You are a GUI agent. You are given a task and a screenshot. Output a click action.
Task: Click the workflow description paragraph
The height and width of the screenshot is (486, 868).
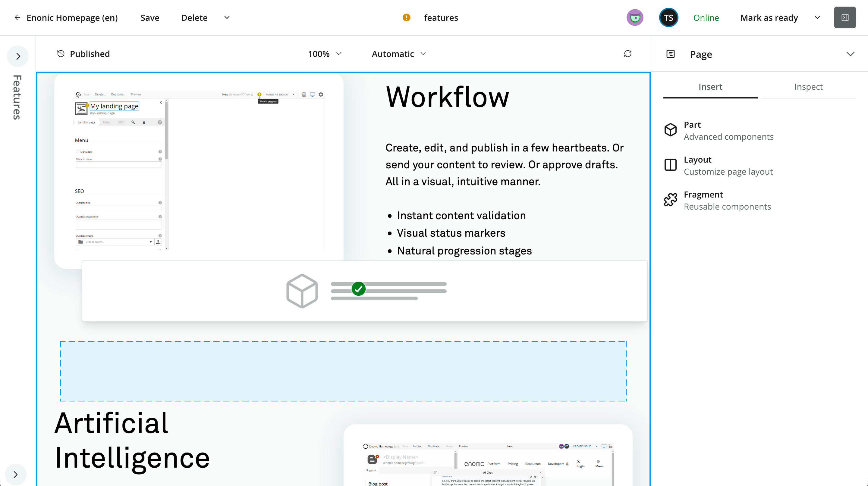coord(505,165)
